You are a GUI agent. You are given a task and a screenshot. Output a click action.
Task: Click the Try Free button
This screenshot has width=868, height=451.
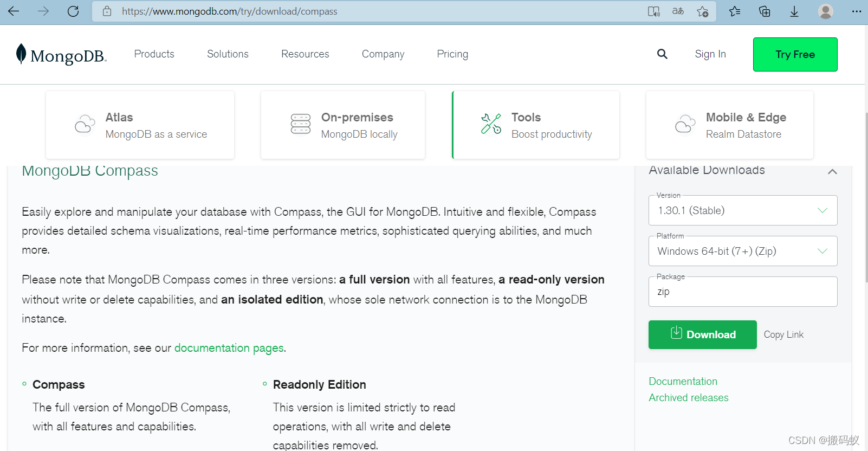pos(795,54)
